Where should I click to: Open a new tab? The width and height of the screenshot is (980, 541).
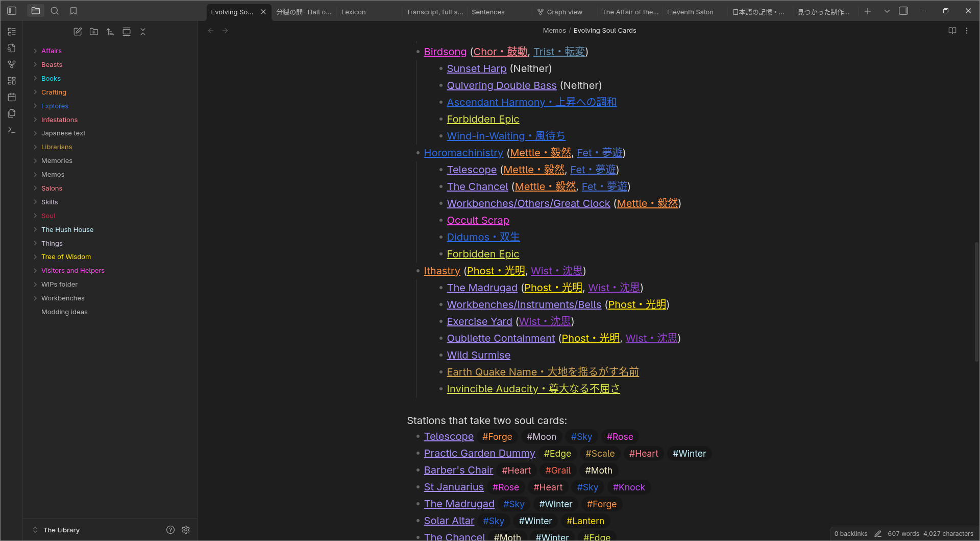(868, 11)
